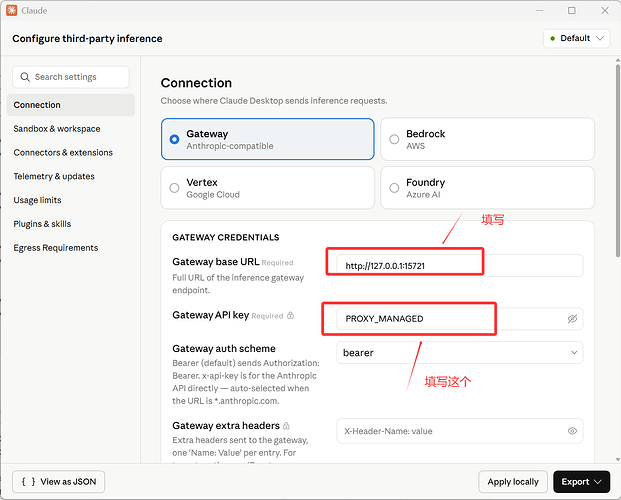Choose the Foundry Azure AI option
621x500 pixels.
pos(488,188)
